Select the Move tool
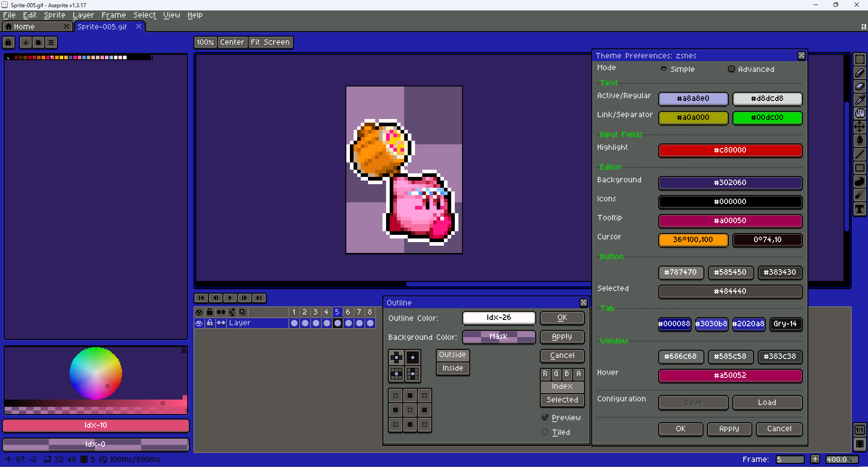868x467 pixels. coord(859,127)
